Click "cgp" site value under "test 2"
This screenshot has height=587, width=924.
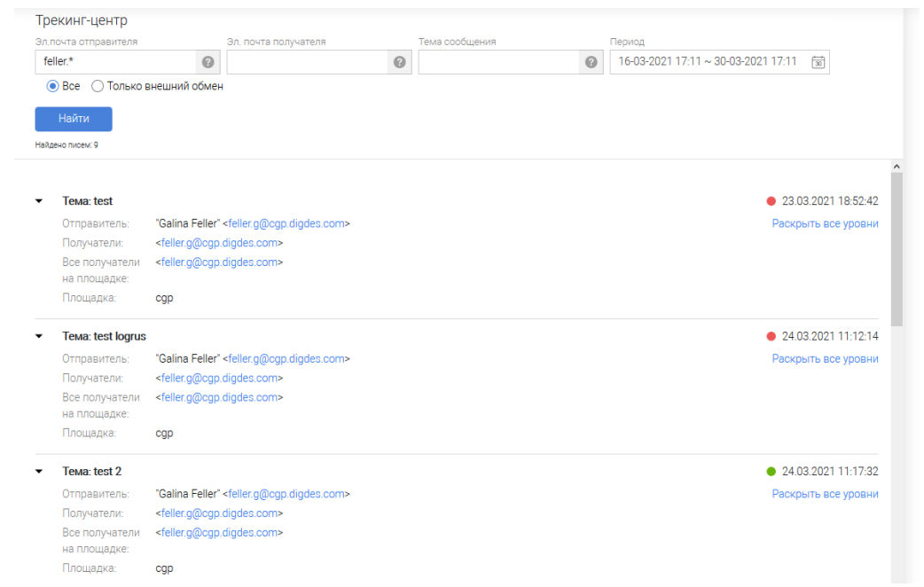[164, 568]
